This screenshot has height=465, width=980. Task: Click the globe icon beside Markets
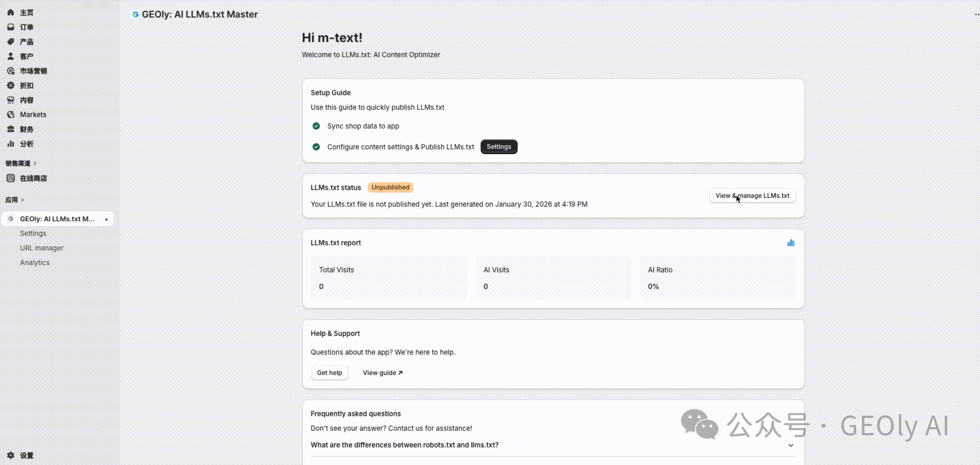11,114
